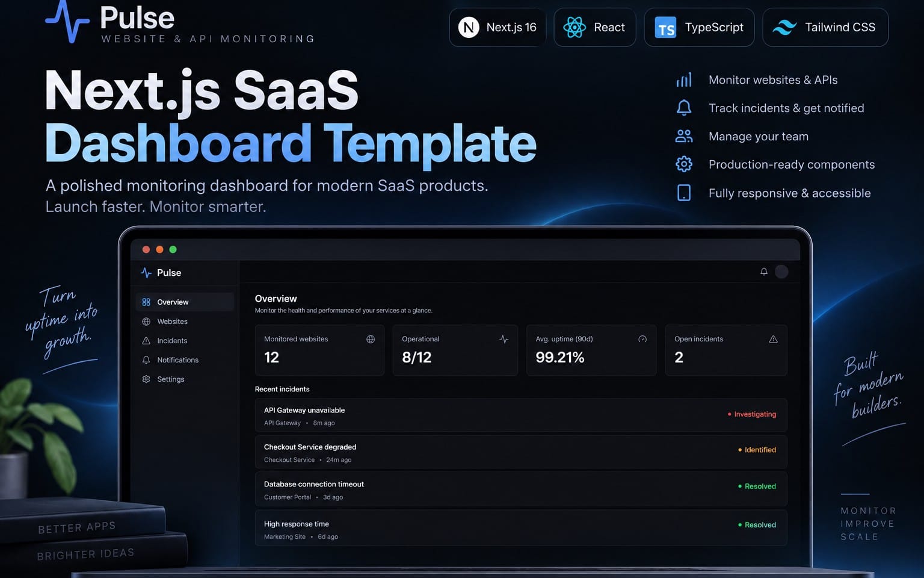Click the Next.js N logo icon
This screenshot has width=924, height=578.
pyautogui.click(x=469, y=27)
